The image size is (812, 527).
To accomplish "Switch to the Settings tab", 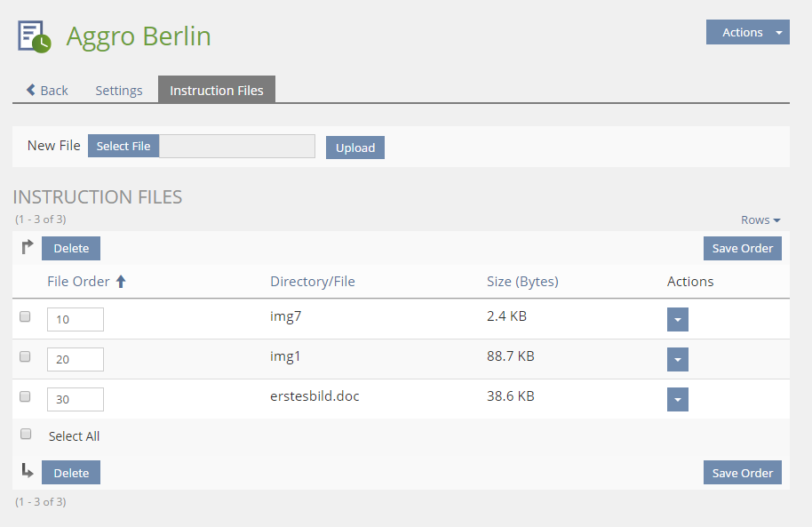I will (x=119, y=90).
